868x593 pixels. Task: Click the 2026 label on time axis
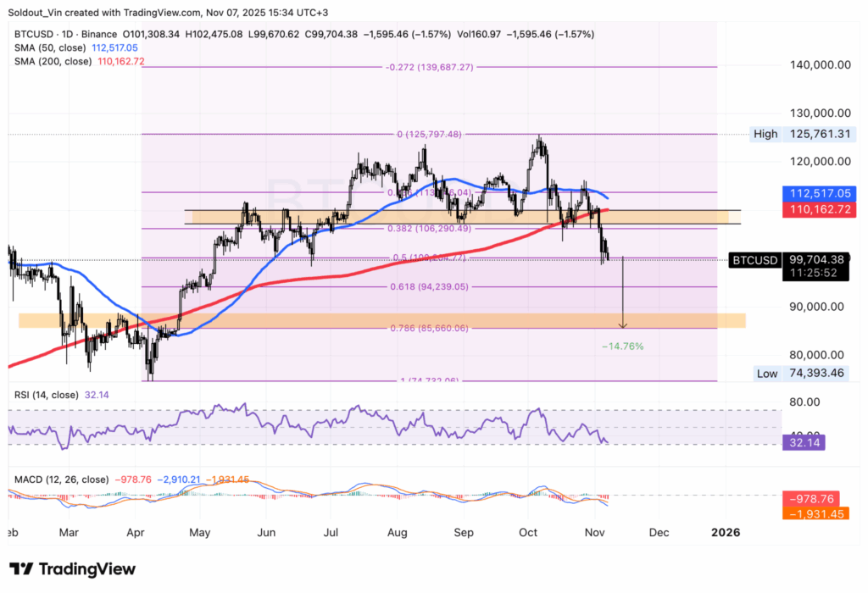pos(726,533)
